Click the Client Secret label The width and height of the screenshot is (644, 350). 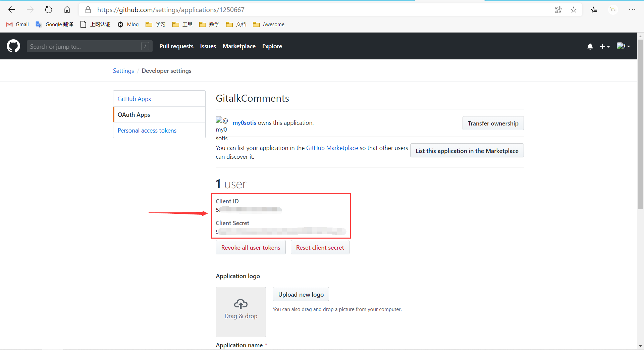click(232, 223)
